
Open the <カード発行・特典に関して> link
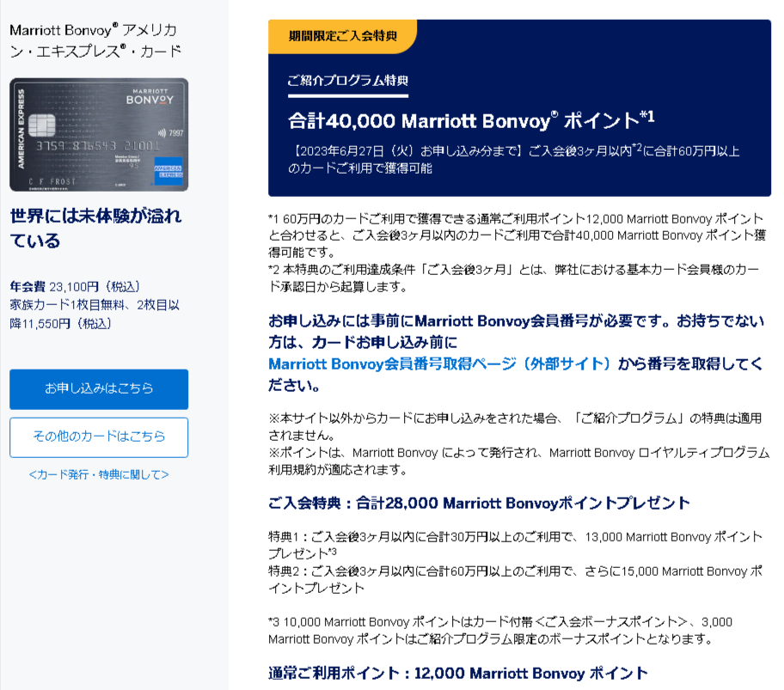(98, 474)
